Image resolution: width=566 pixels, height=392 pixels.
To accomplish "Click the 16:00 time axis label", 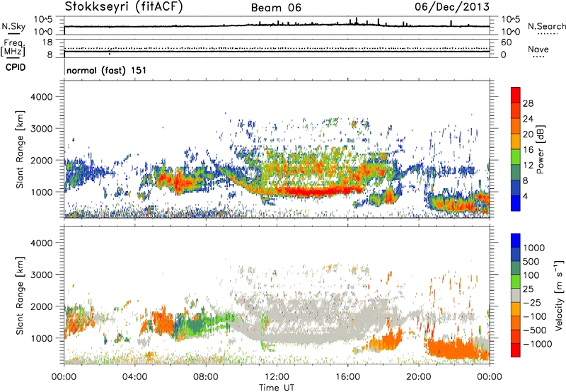I will point(347,377).
